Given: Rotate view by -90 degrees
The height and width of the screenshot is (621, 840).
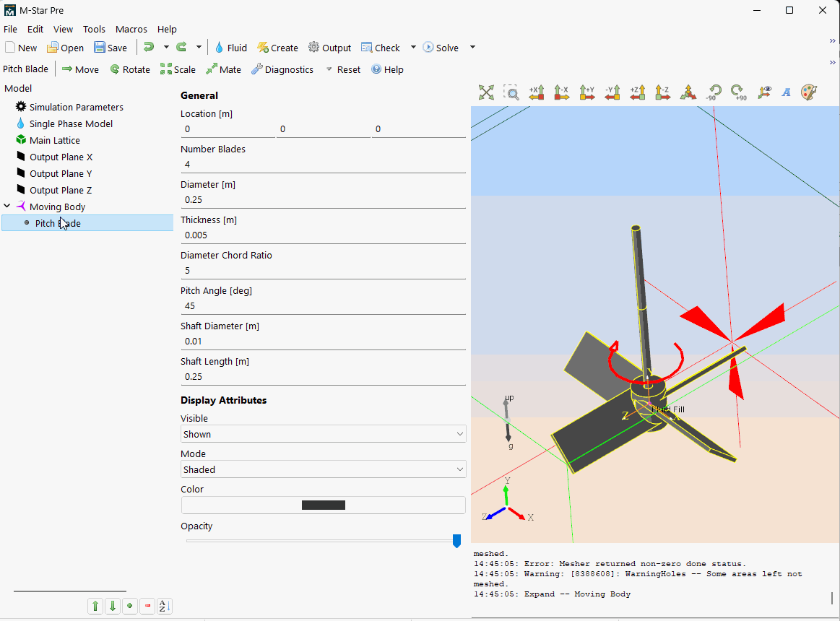Looking at the screenshot, I should point(714,92).
